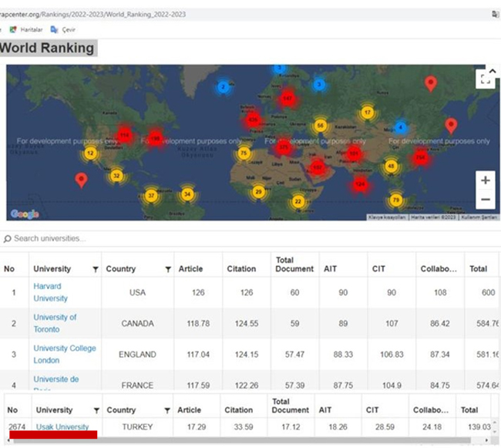Image resolution: width=501 pixels, height=448 pixels.
Task: Open University column filter in upper table
Action: pyautogui.click(x=96, y=269)
